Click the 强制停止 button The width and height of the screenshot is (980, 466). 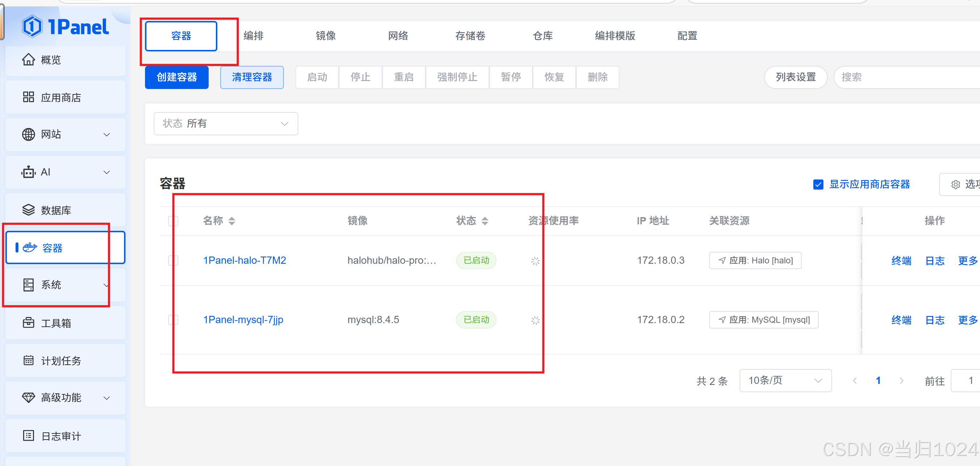coord(457,77)
